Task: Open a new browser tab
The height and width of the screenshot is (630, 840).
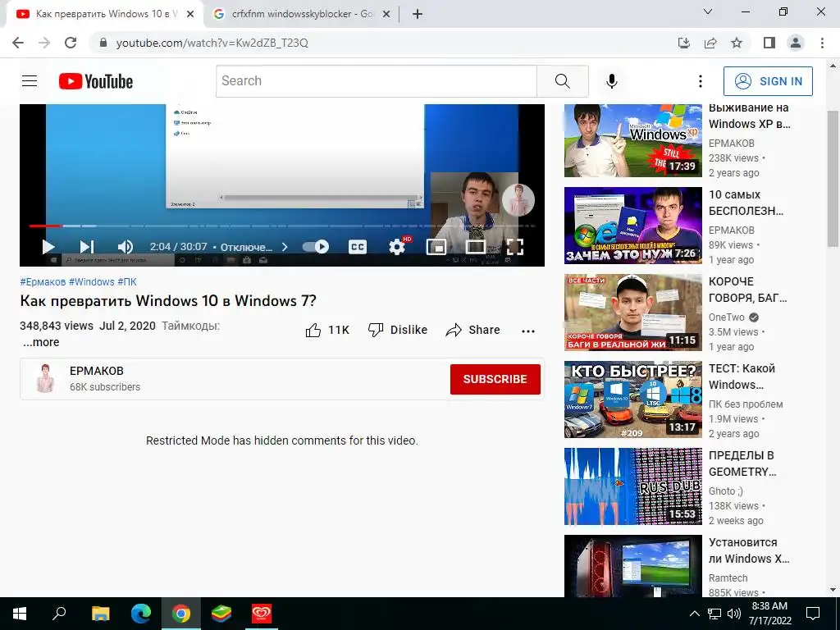Action: click(x=418, y=15)
